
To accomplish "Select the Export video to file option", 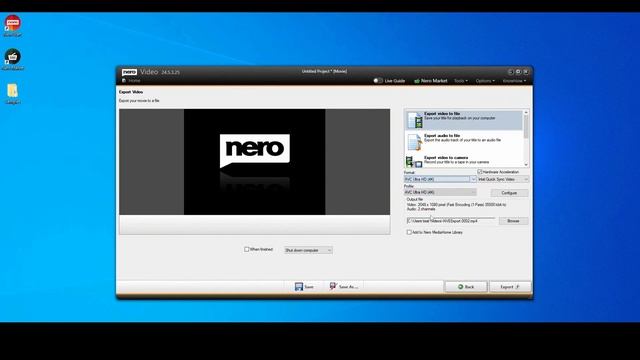I will 464,120.
